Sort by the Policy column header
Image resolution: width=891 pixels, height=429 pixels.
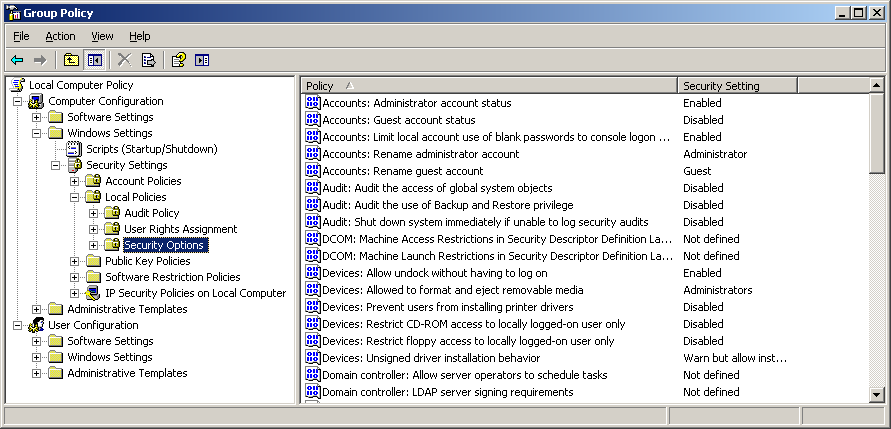488,86
